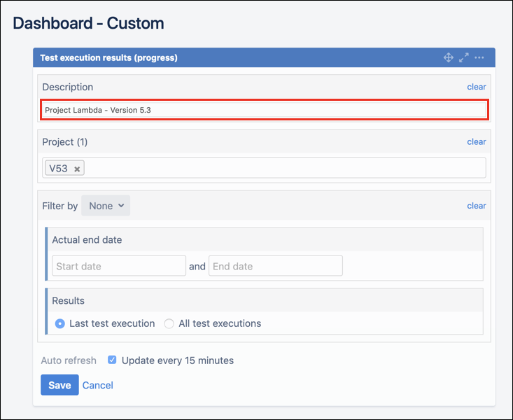Cancel the gadget configuration
The height and width of the screenshot is (420, 513).
97,385
